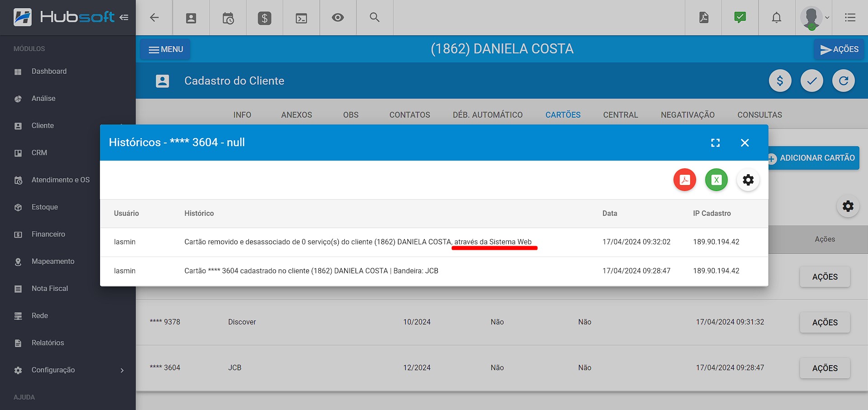This screenshot has width=868, height=410.
Task: Switch to the CENTRAL tab
Action: coord(620,115)
